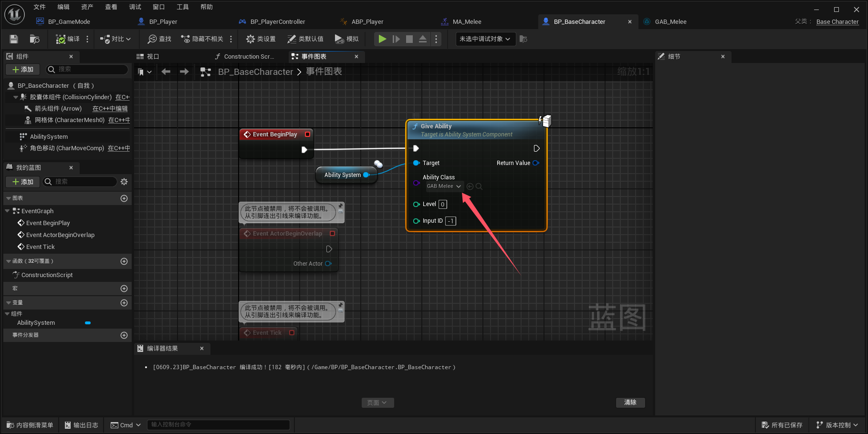Click the 模拟 simulate button

point(347,39)
